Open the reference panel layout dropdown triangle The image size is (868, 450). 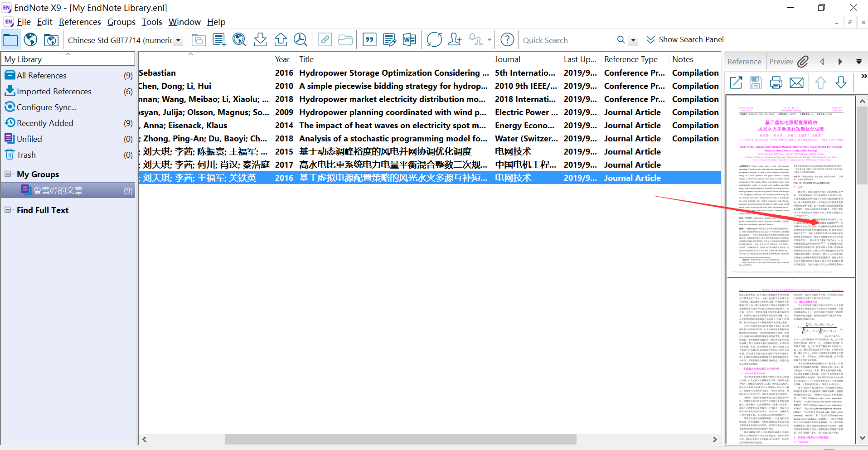tap(858, 62)
